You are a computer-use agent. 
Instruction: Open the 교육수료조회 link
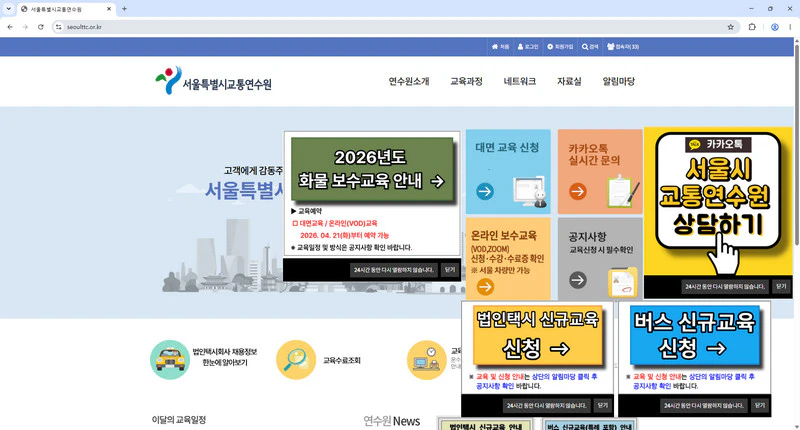click(x=341, y=360)
